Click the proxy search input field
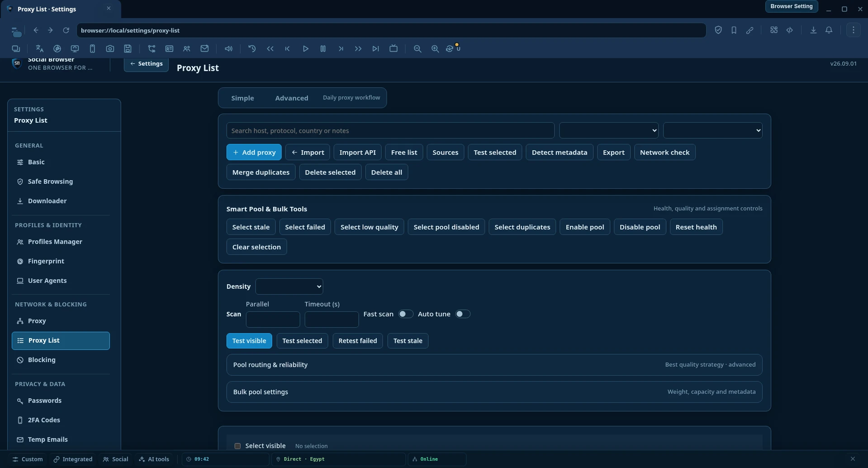Viewport: 868px width, 468px height. pyautogui.click(x=390, y=130)
